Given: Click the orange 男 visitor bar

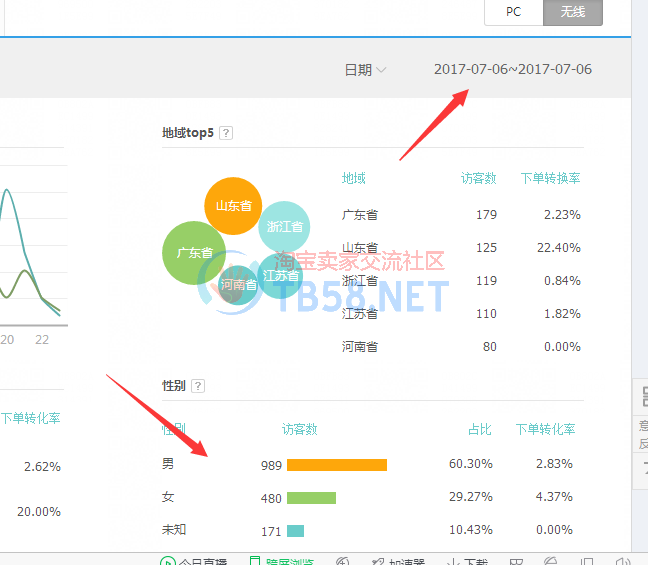Looking at the screenshot, I should (336, 465).
